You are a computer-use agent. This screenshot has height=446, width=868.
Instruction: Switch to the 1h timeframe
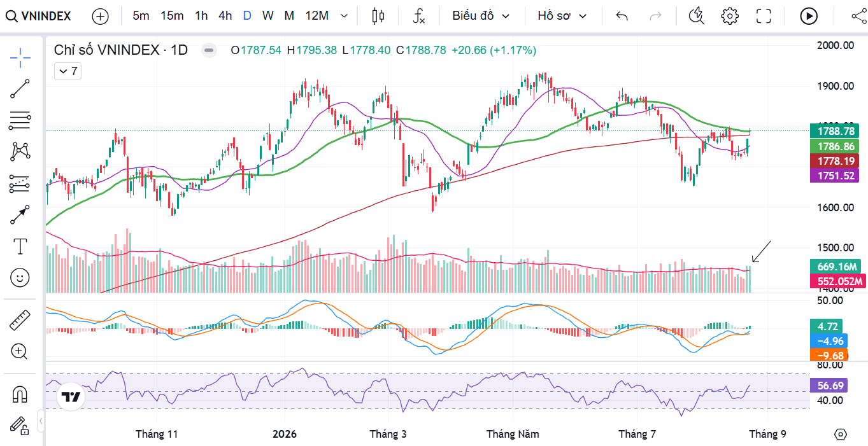pyautogui.click(x=201, y=16)
